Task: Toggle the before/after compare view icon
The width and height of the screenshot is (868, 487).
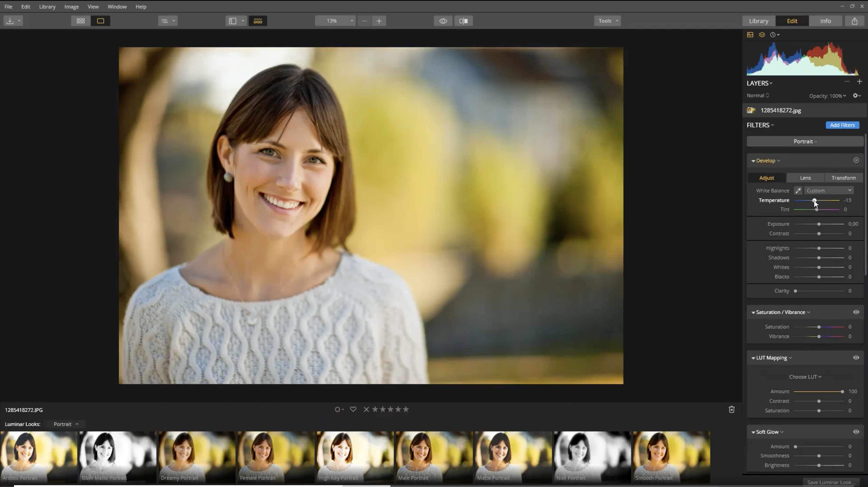Action: [463, 21]
